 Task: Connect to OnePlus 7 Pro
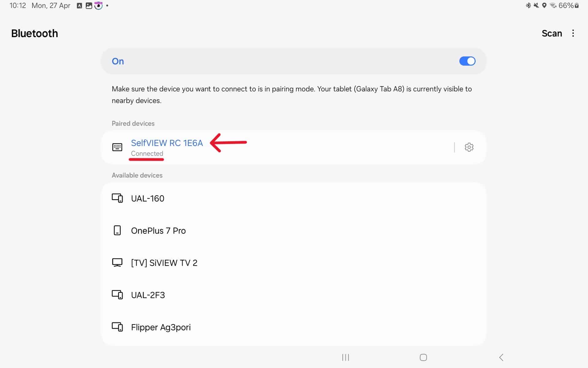(x=158, y=231)
